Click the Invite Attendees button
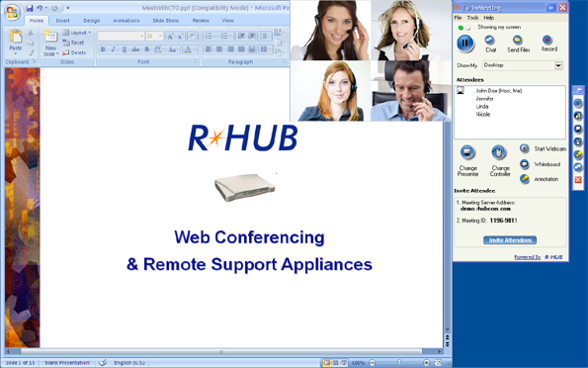This screenshot has width=588, height=368. pos(510,240)
